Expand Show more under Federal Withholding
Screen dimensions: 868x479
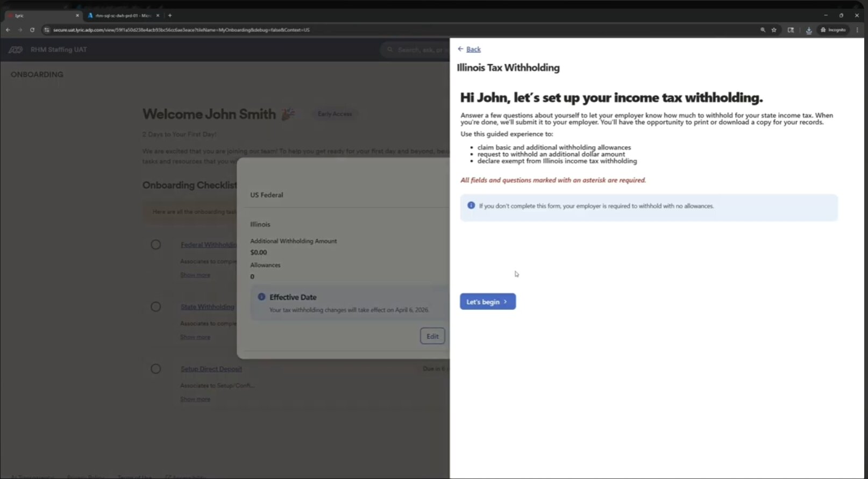[195, 275]
